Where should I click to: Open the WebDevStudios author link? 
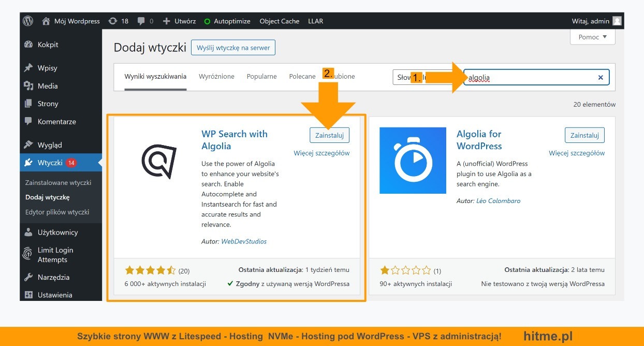(244, 241)
